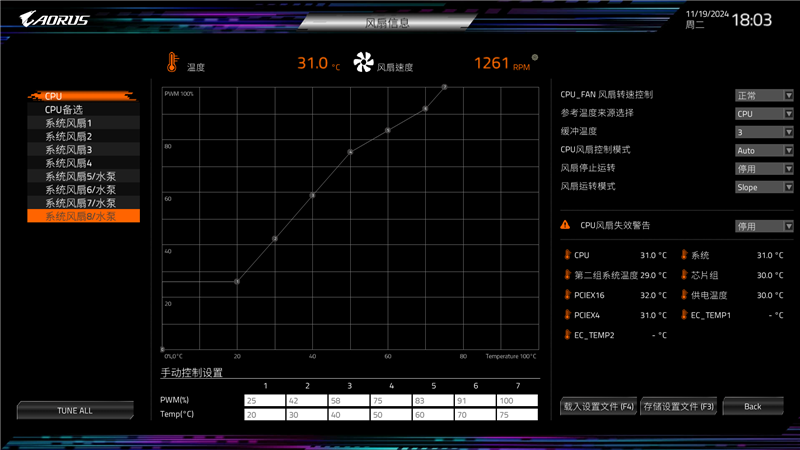800x450 pixels.
Task: Open the 参考温度来源选择 dropdown
Action: (764, 114)
